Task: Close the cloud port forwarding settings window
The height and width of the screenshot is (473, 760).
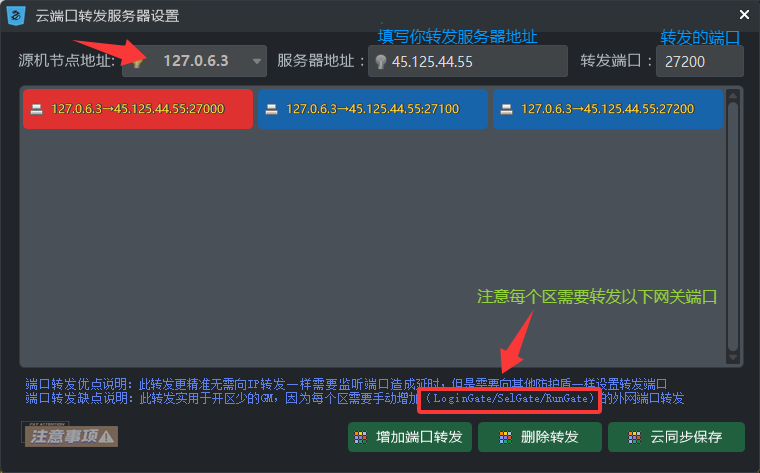Action: [744, 15]
